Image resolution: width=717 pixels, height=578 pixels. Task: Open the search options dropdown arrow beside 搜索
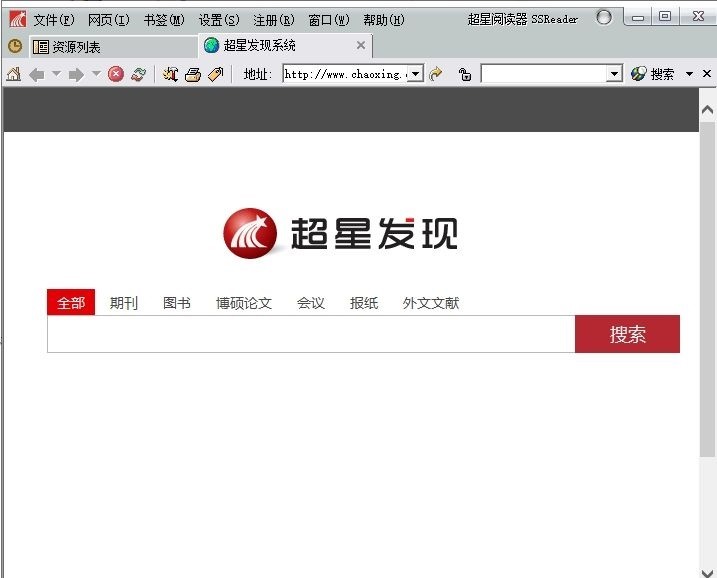coord(689,74)
